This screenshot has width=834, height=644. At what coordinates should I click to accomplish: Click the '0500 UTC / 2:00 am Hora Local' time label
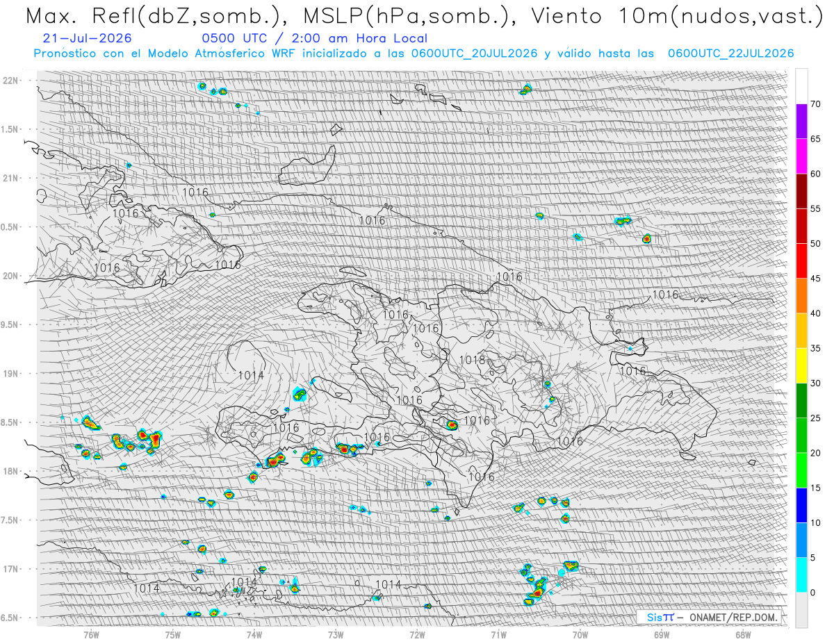pyautogui.click(x=314, y=38)
